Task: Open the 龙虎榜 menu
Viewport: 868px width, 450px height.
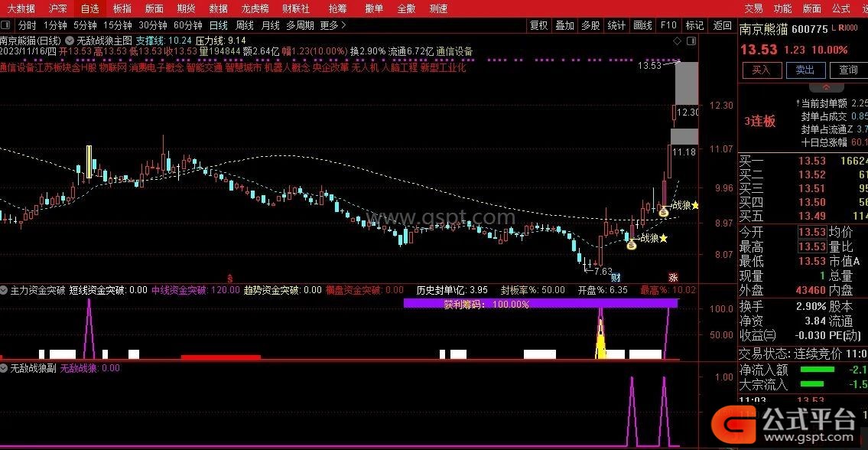Action: coord(255,8)
